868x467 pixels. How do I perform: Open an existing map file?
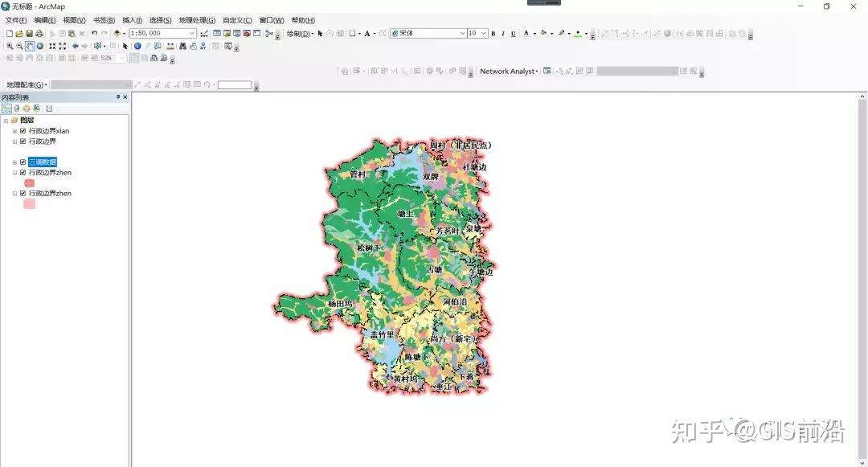tap(19, 33)
